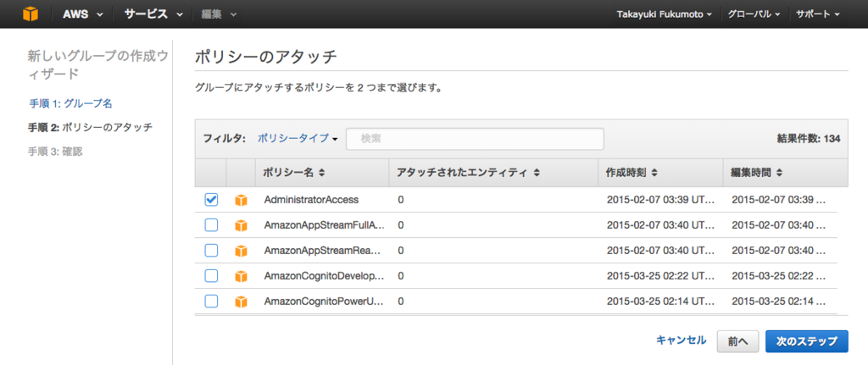Click the 次のステップ button
This screenshot has width=868, height=365.
(807, 342)
